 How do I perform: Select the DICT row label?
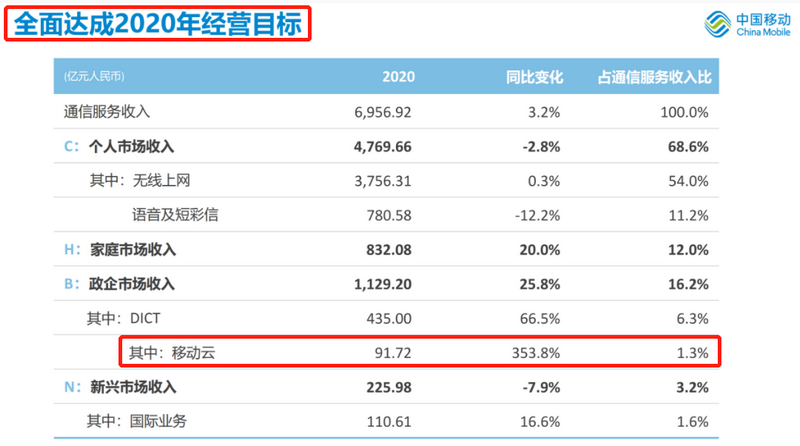tap(152, 318)
